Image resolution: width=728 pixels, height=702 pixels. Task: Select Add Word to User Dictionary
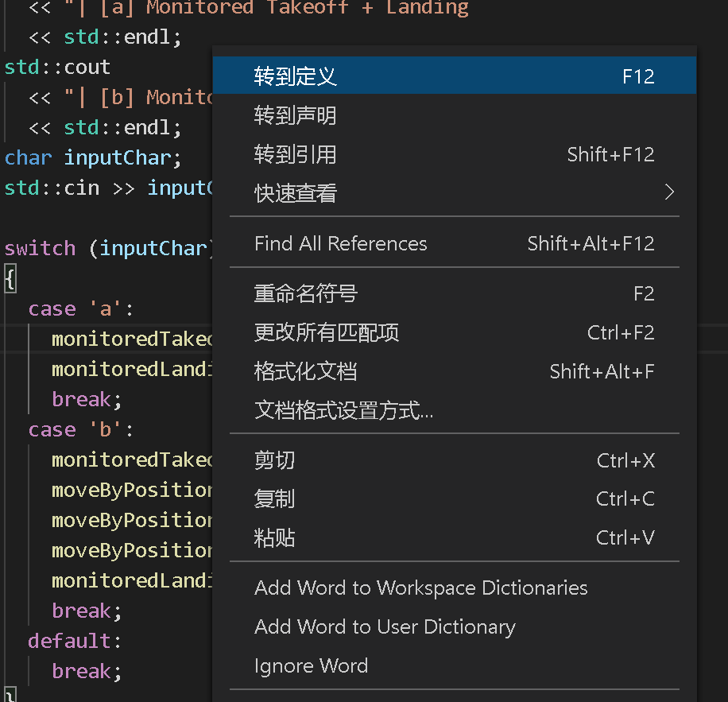(x=454, y=626)
